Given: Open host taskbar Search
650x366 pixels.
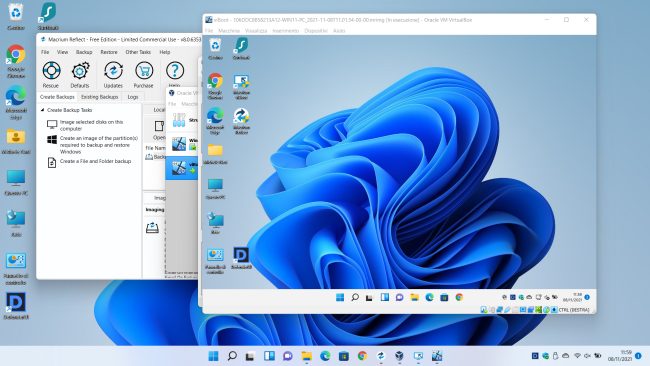Looking at the screenshot, I should coord(232,356).
